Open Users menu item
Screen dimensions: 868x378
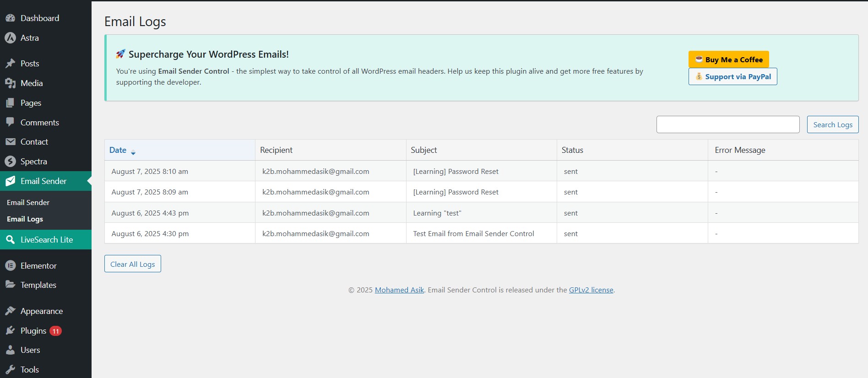[x=46, y=350]
